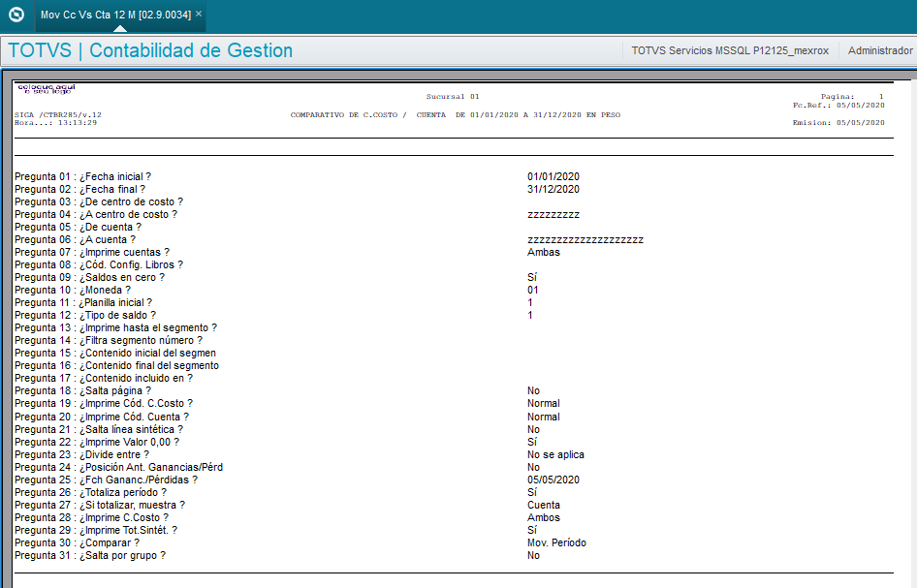Click the 01 value for Moneda
This screenshot has height=588, width=917.
(x=533, y=290)
